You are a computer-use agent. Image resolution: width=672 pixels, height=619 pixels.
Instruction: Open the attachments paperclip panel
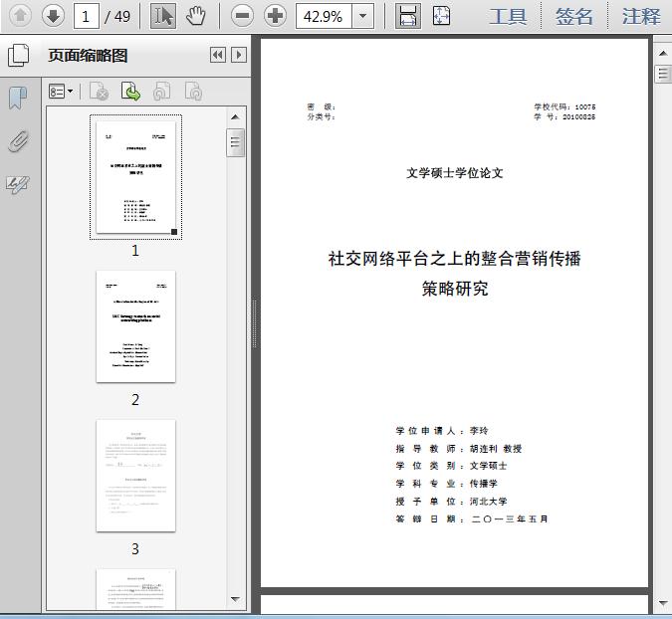point(19,141)
